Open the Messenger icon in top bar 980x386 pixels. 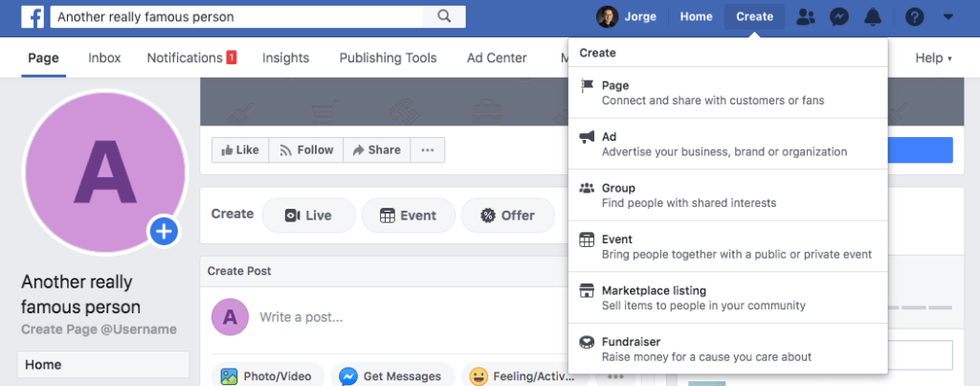(x=839, y=17)
